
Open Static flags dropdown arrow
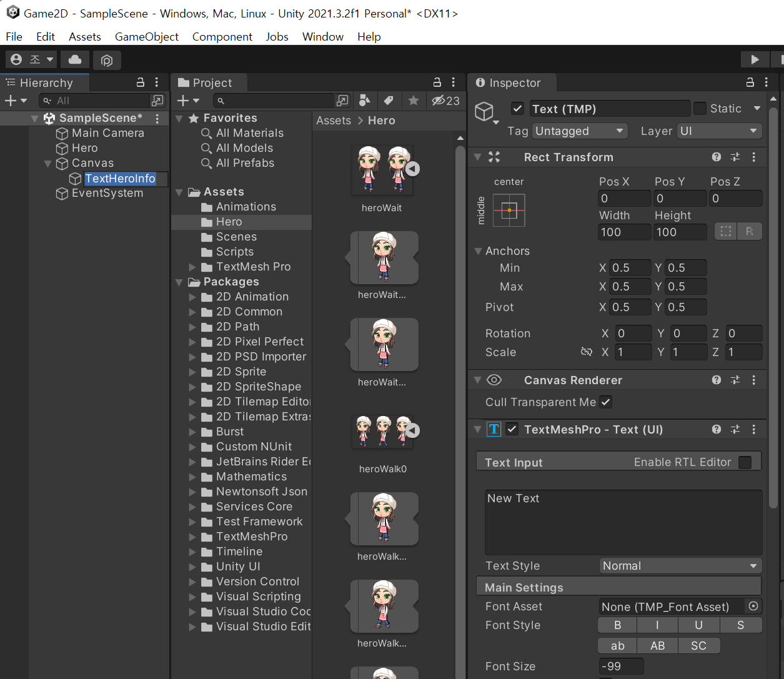pyautogui.click(x=757, y=109)
